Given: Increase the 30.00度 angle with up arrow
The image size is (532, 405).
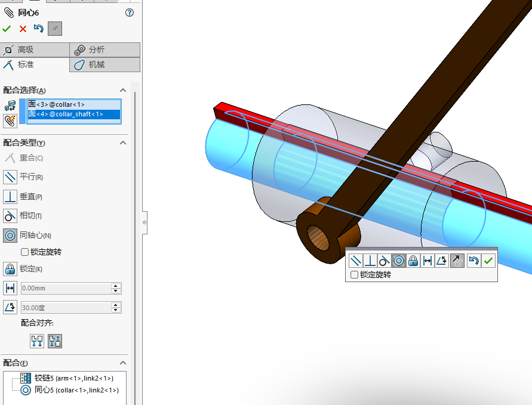Looking at the screenshot, I should (x=116, y=305).
